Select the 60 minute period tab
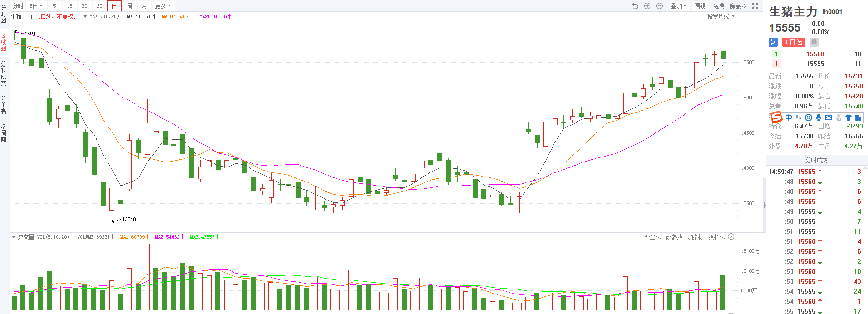The image size is (868, 314). (x=99, y=6)
